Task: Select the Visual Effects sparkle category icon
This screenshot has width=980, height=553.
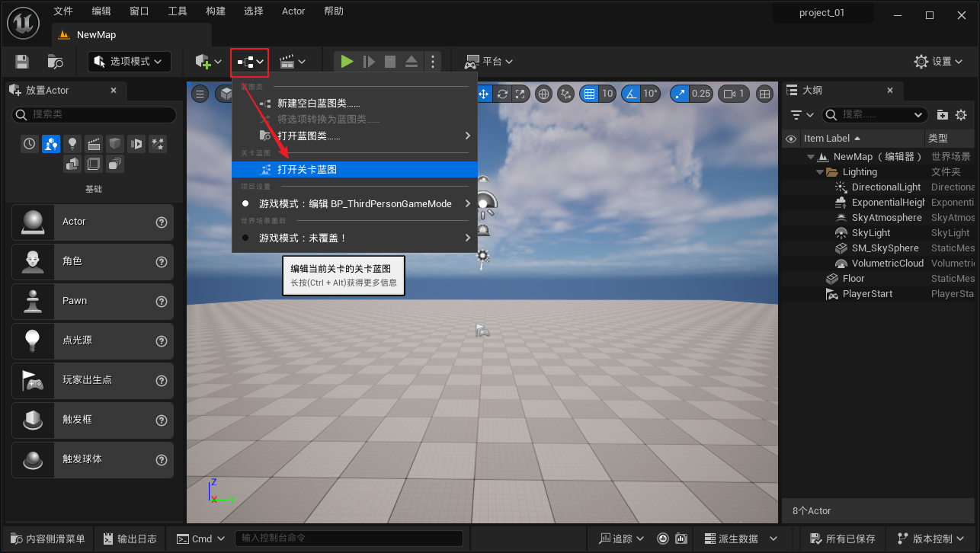Action: pos(158,143)
